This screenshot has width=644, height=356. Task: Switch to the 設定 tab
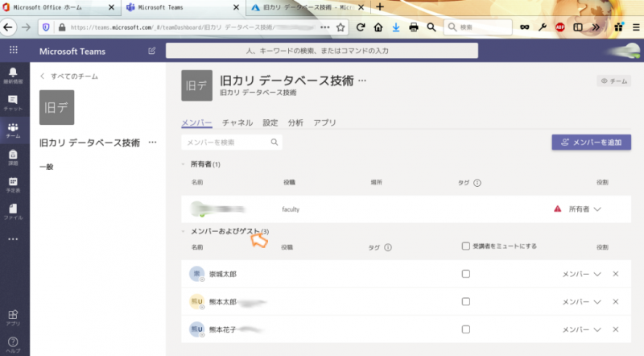(270, 123)
